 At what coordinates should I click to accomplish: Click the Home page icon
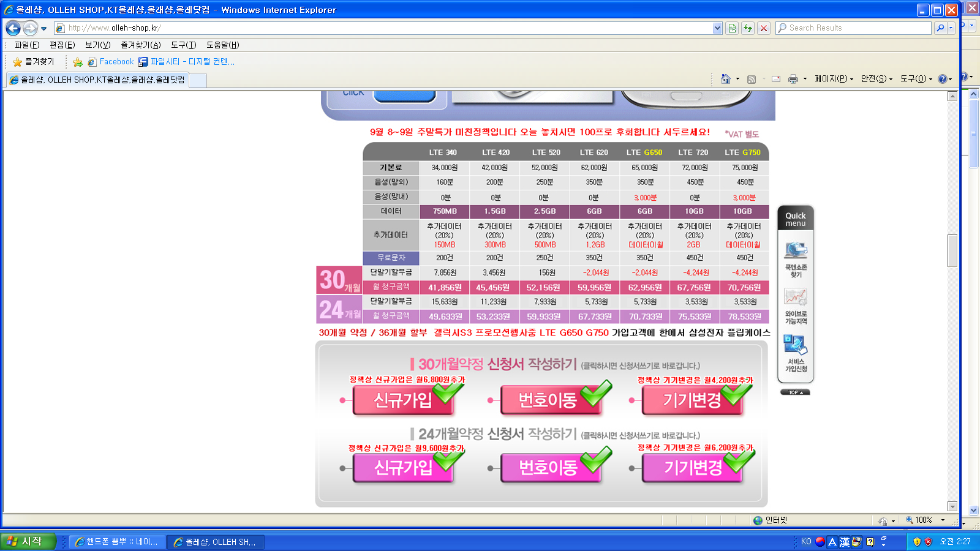[726, 79]
